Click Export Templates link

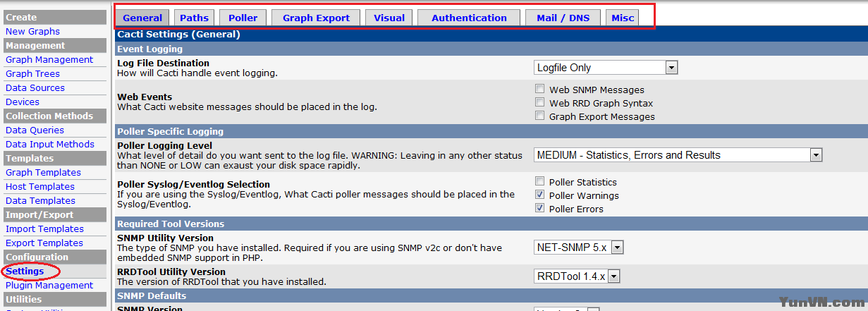coord(44,243)
